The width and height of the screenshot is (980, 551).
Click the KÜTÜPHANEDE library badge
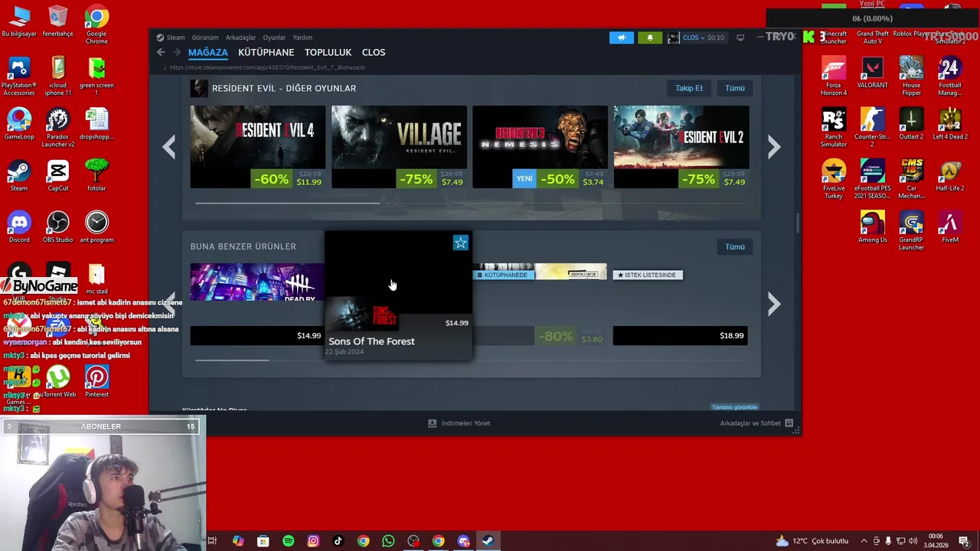click(x=502, y=275)
